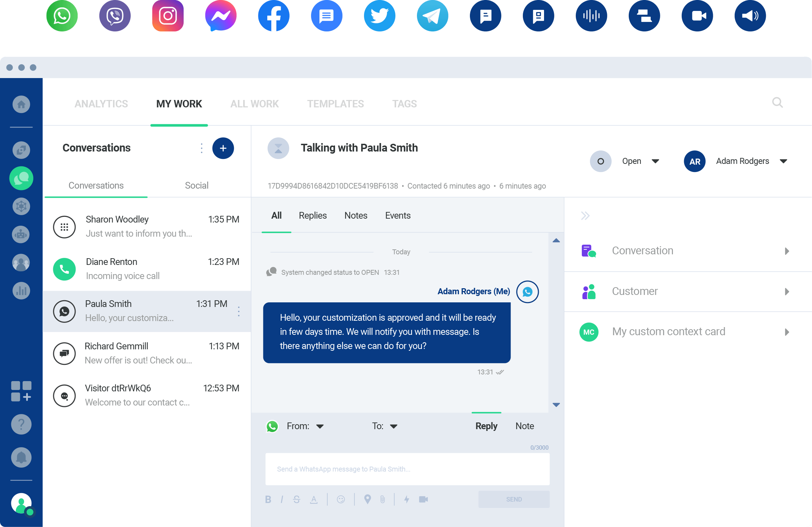Screen dimensions: 812x527
Task: Show Notes in conversation
Action: (356, 215)
